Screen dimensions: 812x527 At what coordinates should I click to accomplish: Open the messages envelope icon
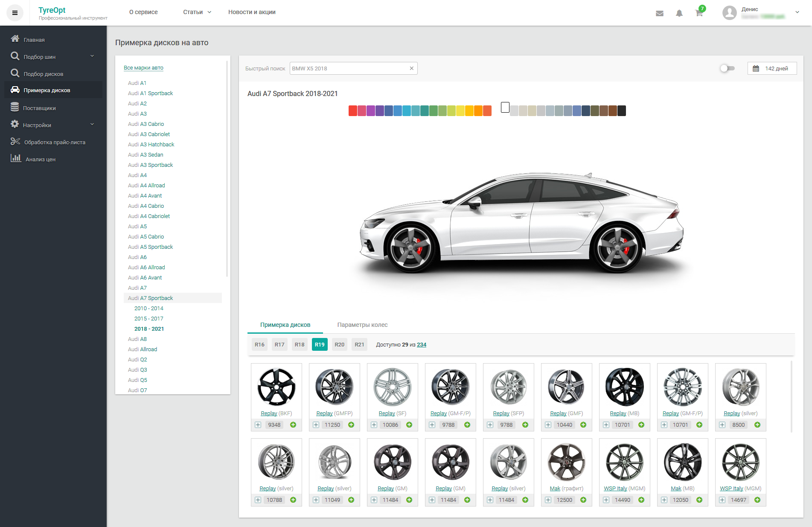click(660, 13)
